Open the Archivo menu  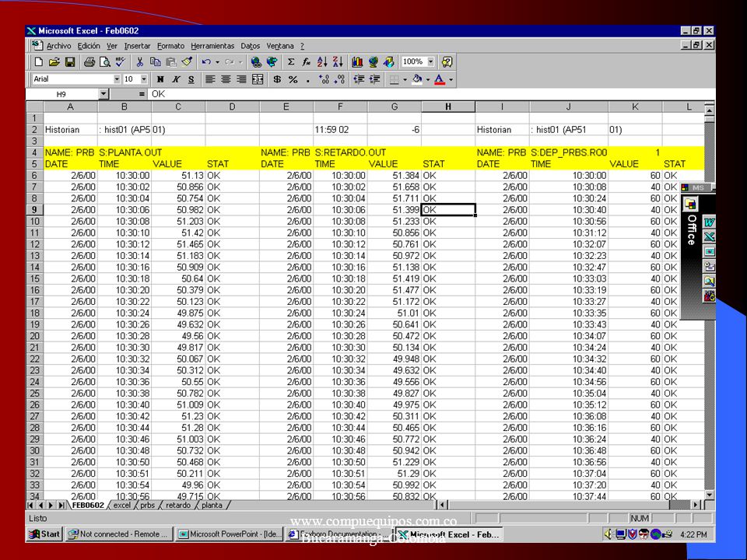click(58, 46)
